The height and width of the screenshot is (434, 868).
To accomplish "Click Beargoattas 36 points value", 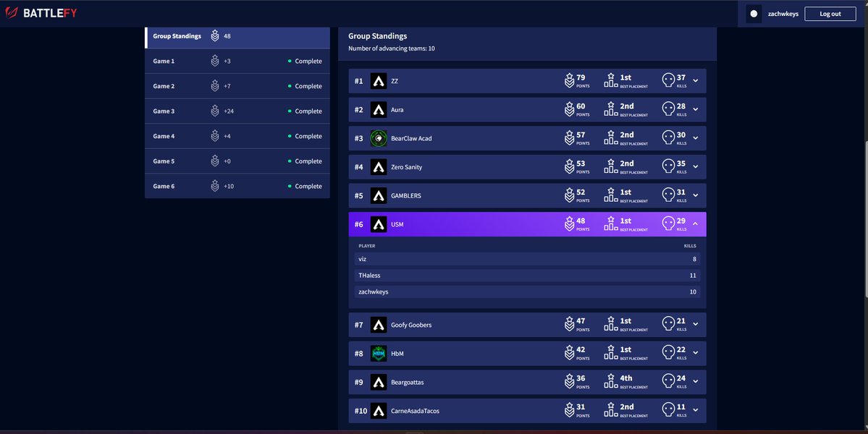I will click(x=581, y=378).
